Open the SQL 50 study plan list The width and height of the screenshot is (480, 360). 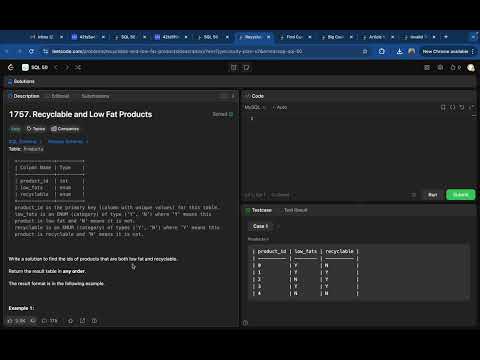(35, 68)
